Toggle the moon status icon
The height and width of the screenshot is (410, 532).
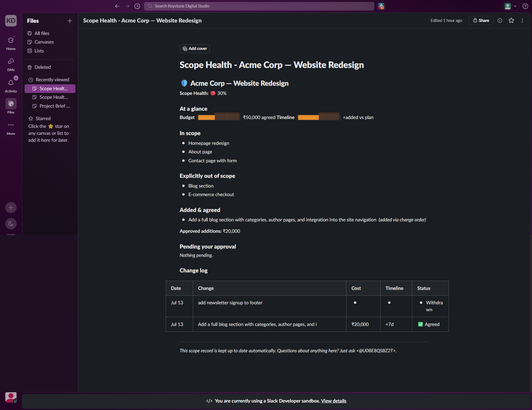click(x=11, y=224)
